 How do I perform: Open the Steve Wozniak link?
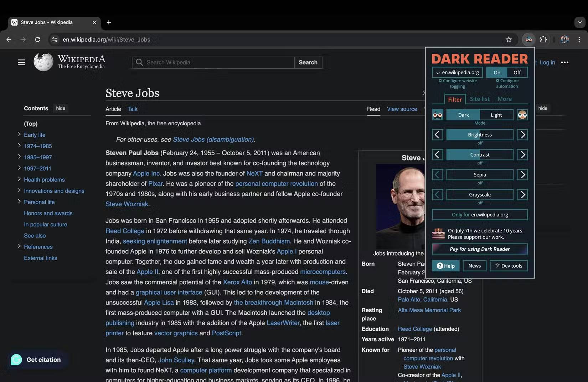tap(127, 204)
